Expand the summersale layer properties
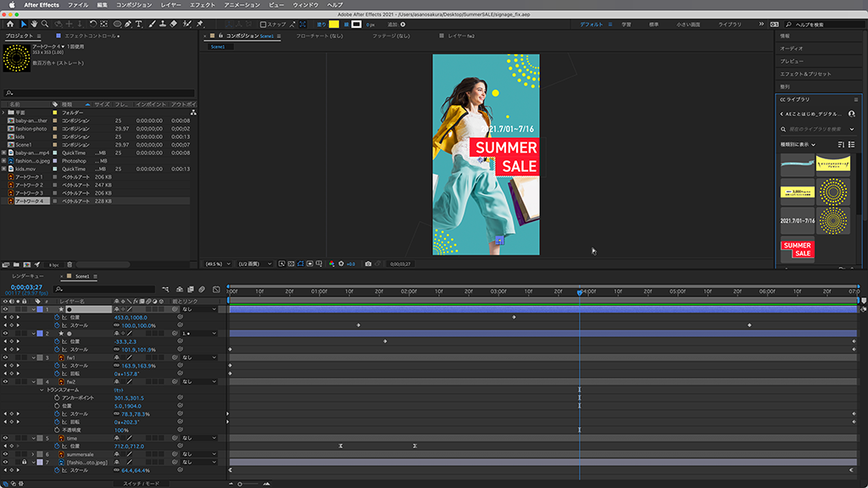 [x=33, y=454]
